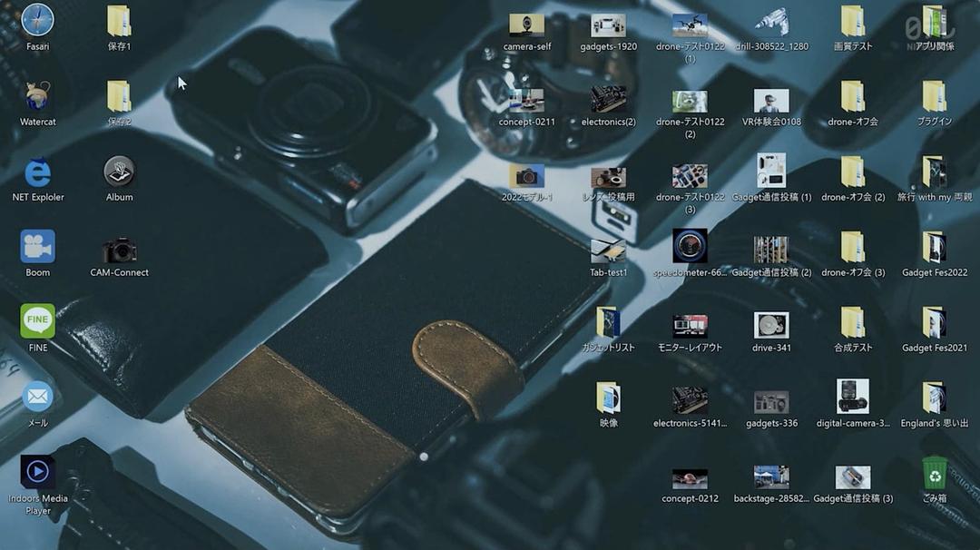Start Indoors Media Player

[37, 472]
